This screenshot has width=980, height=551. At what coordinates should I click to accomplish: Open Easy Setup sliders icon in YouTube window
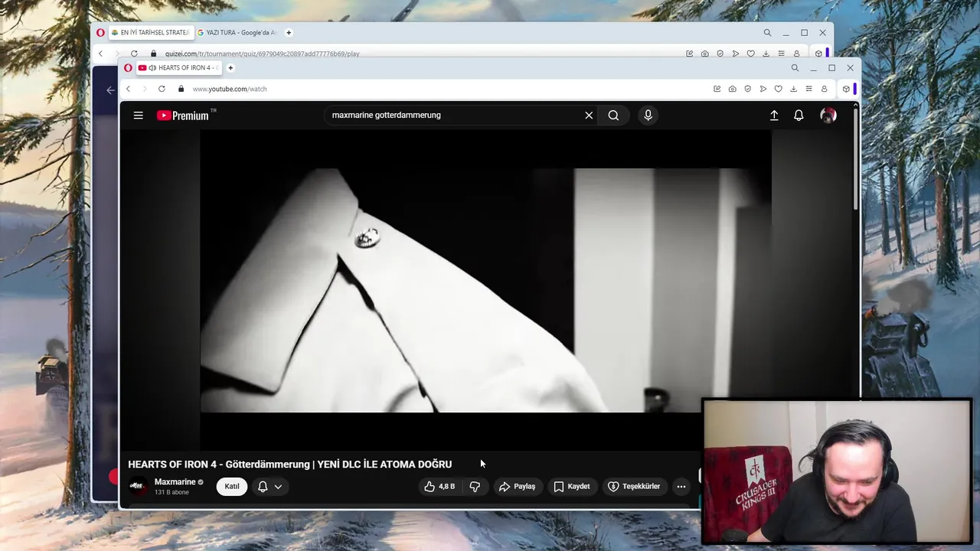[808, 89]
